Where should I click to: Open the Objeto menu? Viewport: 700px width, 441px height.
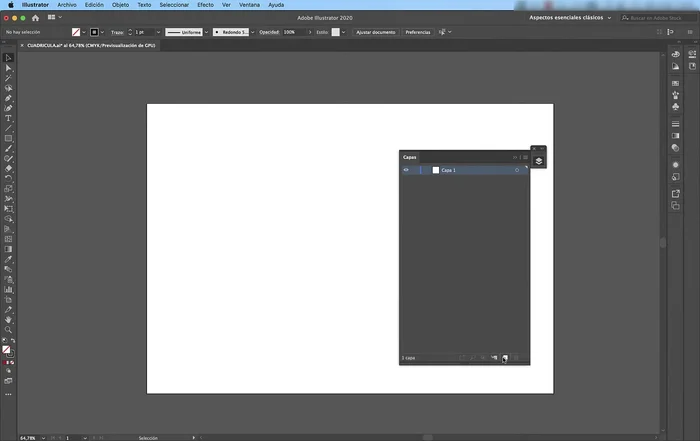(x=120, y=5)
